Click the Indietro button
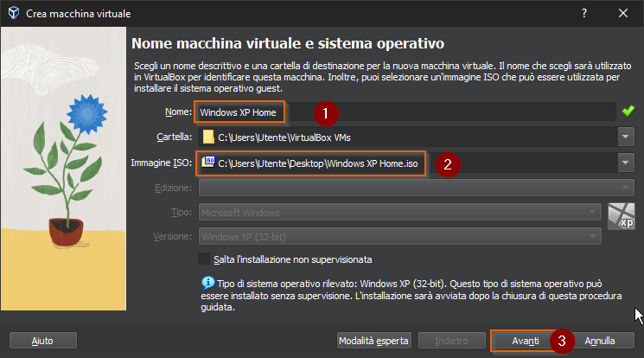This screenshot has height=358, width=644. (451, 341)
